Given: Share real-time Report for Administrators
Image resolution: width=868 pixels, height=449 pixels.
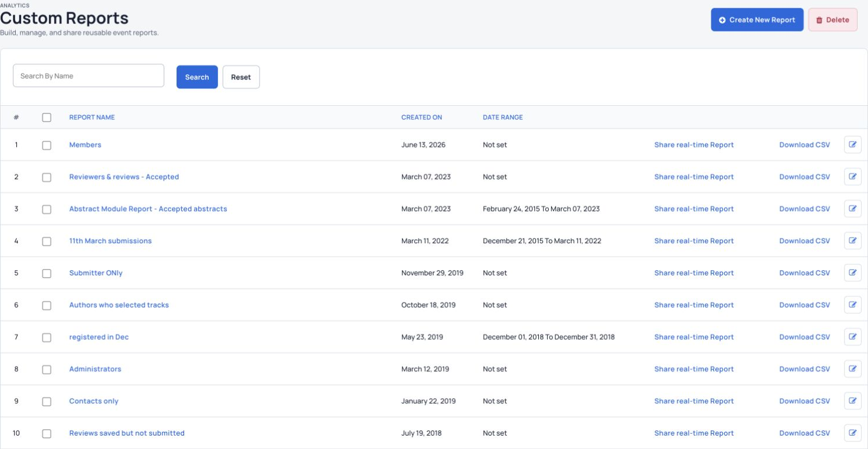Looking at the screenshot, I should (x=694, y=369).
